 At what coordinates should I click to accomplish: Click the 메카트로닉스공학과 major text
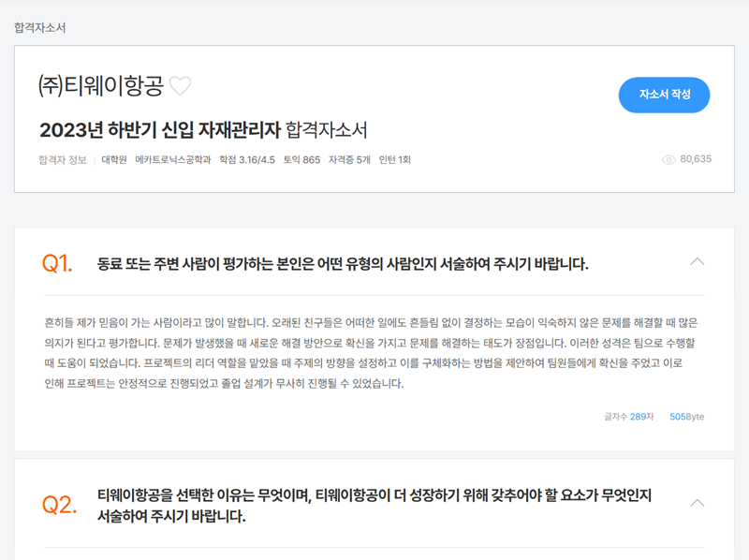[x=173, y=160]
